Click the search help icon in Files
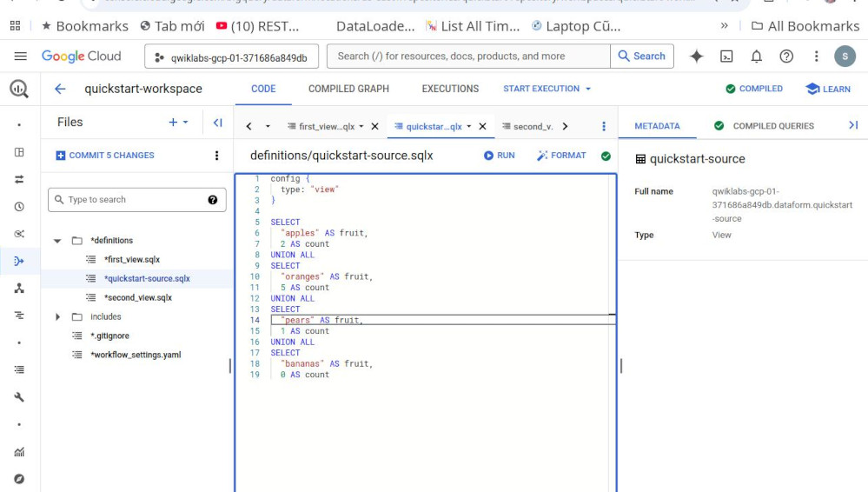 213,200
